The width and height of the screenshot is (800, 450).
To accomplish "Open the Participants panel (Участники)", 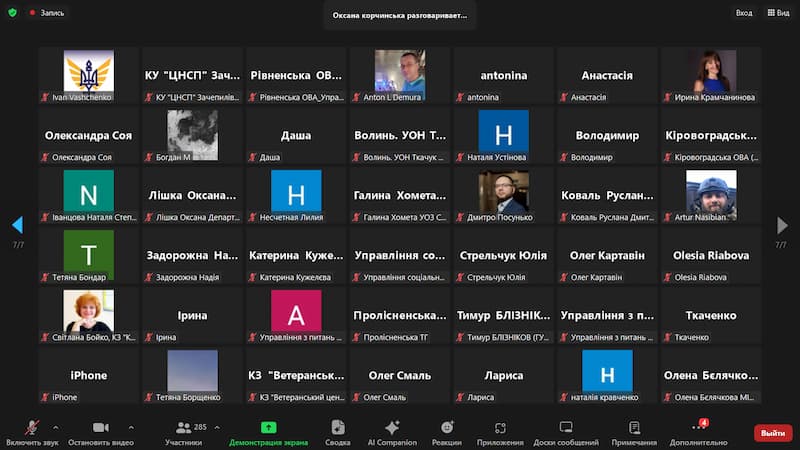I will tap(183, 427).
